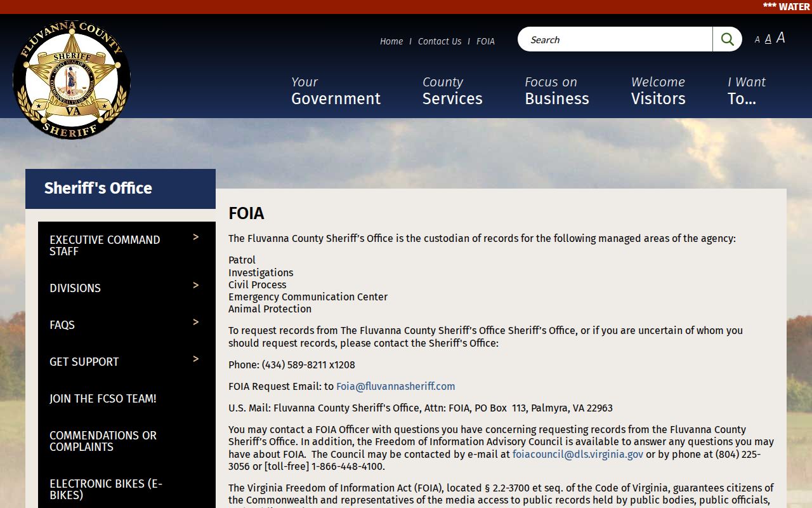
Task: Click the WATER alert banner text
Action: coord(786,7)
